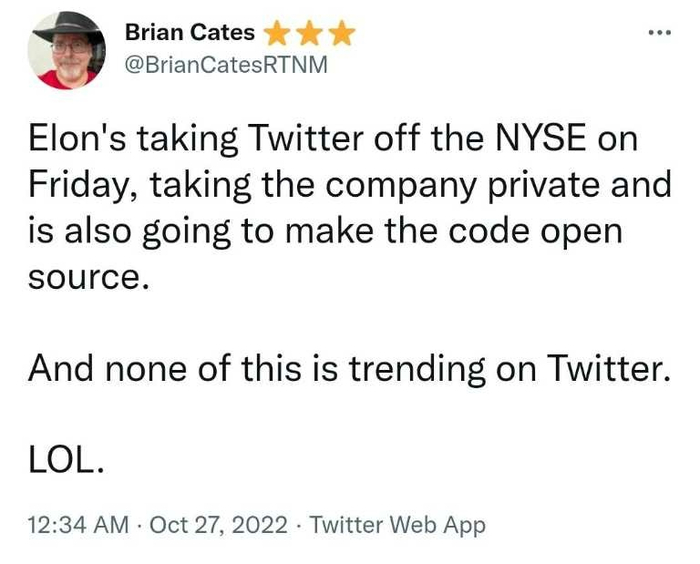Click the 'none of this is trending' sentence
The width and height of the screenshot is (700, 564).
260,369
